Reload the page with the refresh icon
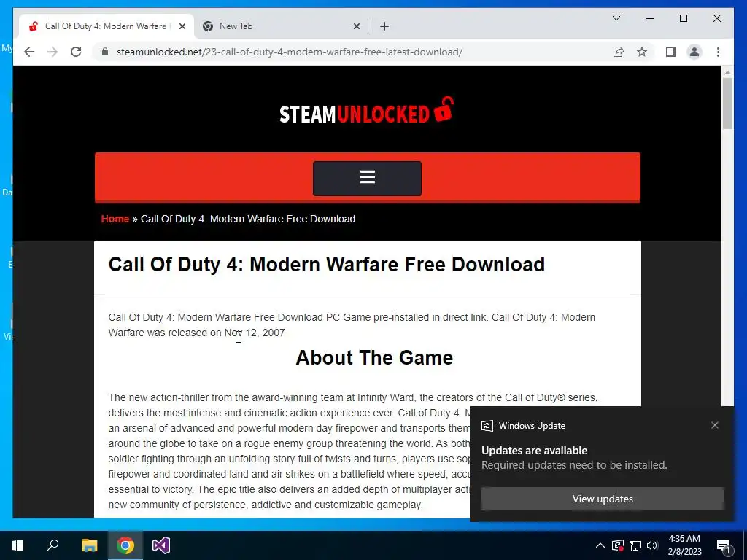747x560 pixels. point(76,52)
